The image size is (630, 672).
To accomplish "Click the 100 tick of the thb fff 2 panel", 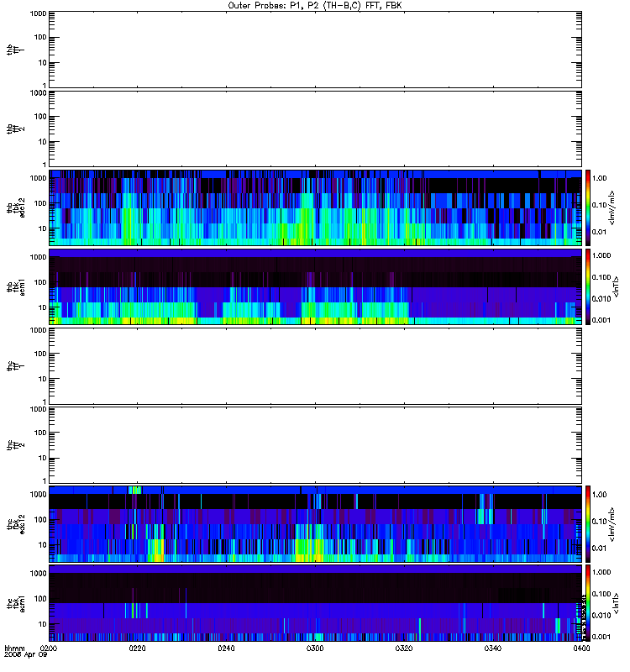I will (x=40, y=116).
